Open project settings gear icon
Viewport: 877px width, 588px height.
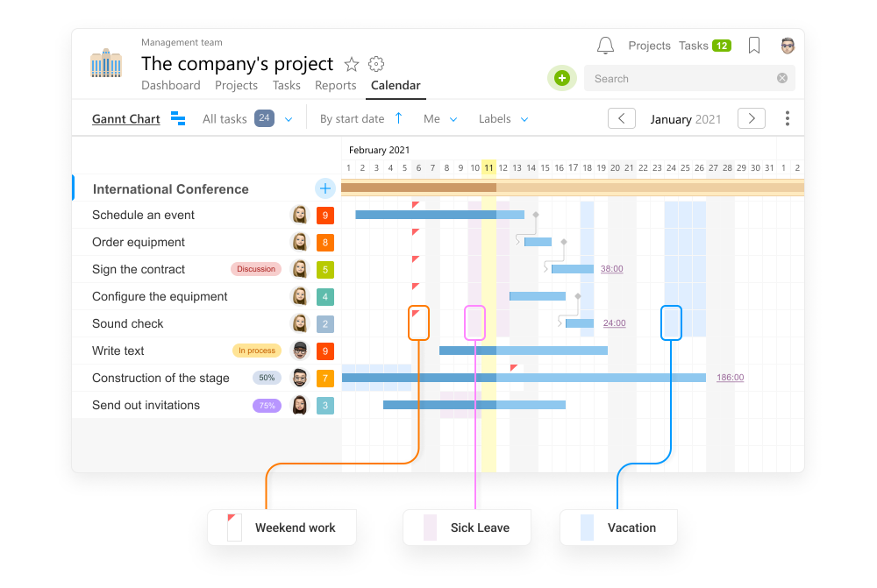click(x=376, y=64)
